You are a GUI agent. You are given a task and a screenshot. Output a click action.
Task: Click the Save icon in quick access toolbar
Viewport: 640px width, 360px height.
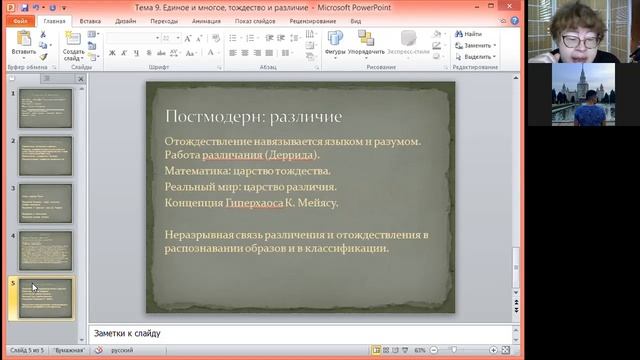click(x=24, y=7)
